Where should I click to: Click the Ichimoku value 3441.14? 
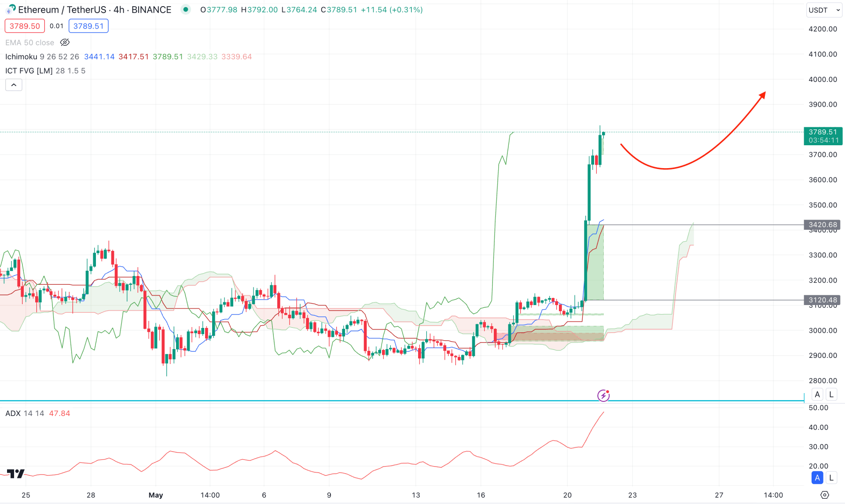click(99, 57)
